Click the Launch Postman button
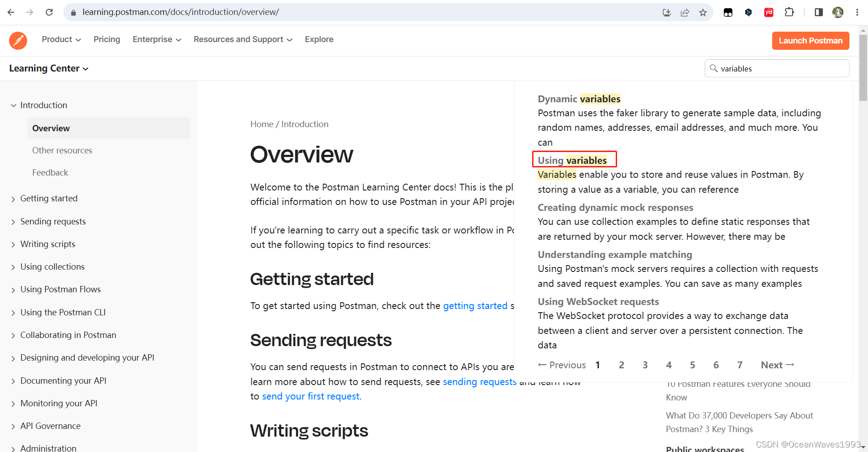 (811, 41)
